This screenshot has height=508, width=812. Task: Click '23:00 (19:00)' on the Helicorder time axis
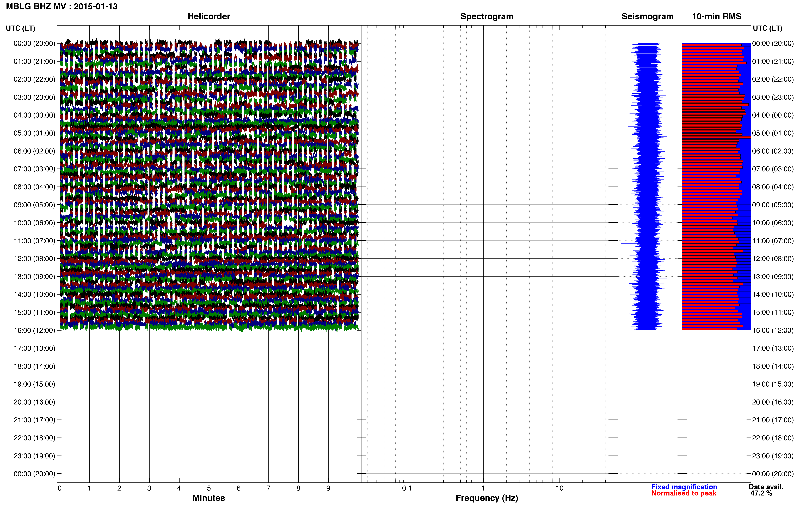point(34,456)
